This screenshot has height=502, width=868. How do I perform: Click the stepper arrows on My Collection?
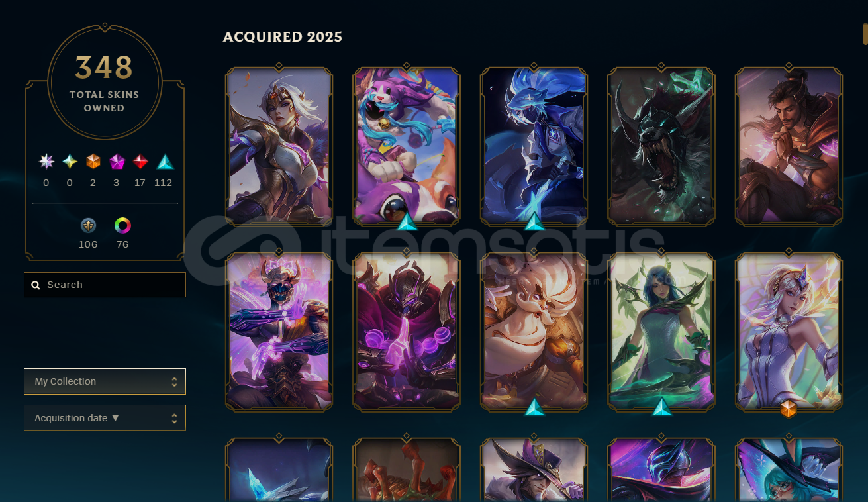tap(174, 382)
